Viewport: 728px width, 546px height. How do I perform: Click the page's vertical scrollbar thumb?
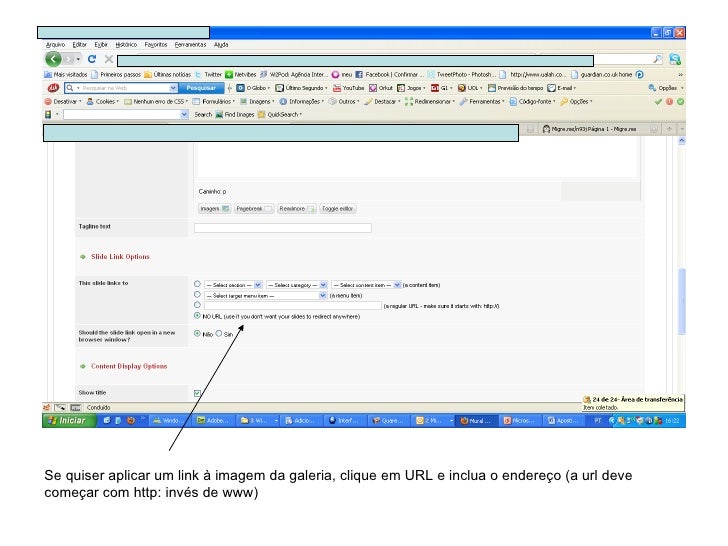pos(682,301)
